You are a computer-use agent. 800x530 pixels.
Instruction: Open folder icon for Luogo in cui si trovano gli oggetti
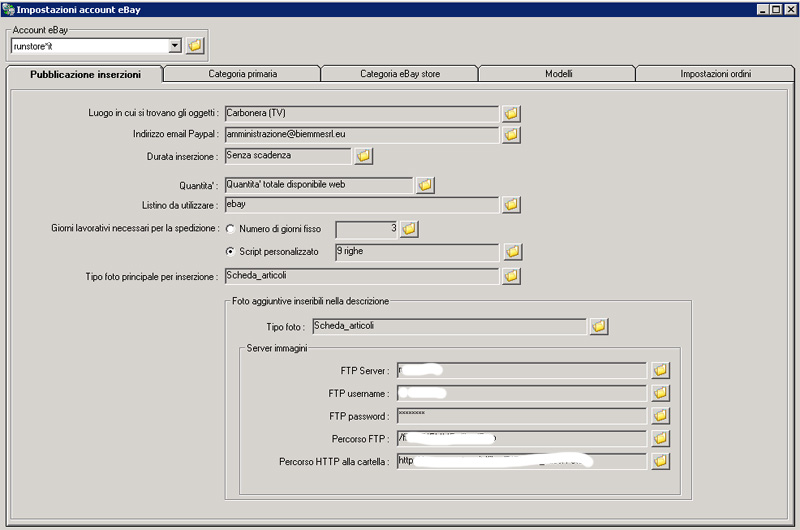[511, 113]
